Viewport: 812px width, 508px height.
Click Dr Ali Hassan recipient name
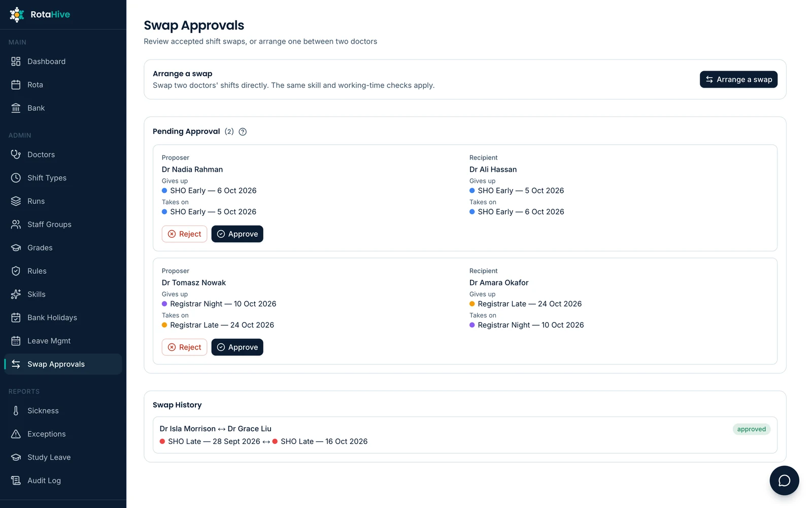(x=493, y=170)
